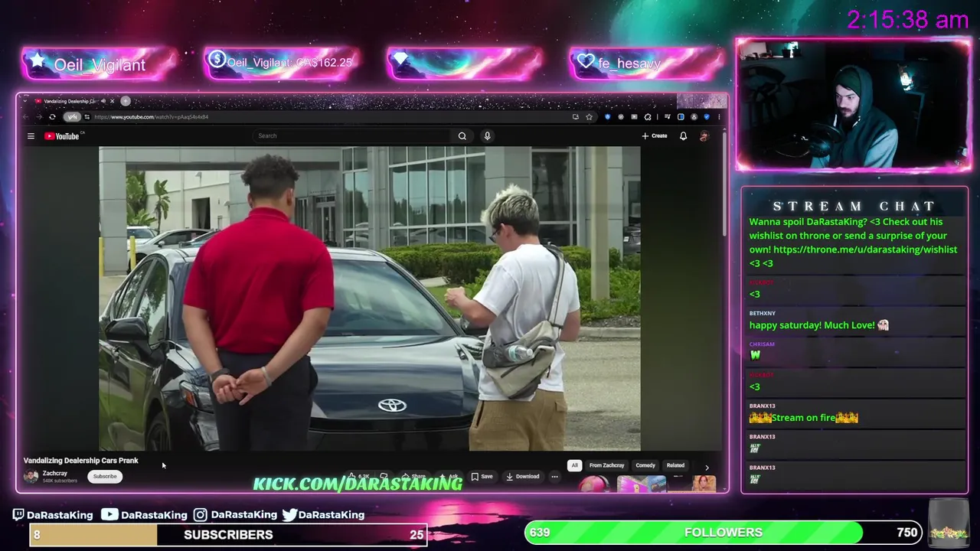Click the subscribers goal progress bar
The height and width of the screenshot is (551, 980).
tap(228, 534)
